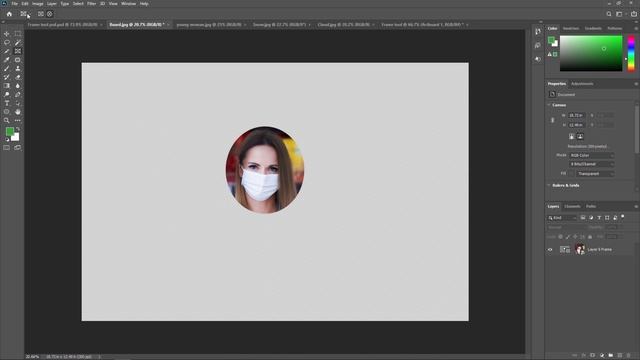Create new group folder icon in Layers

pos(611,356)
